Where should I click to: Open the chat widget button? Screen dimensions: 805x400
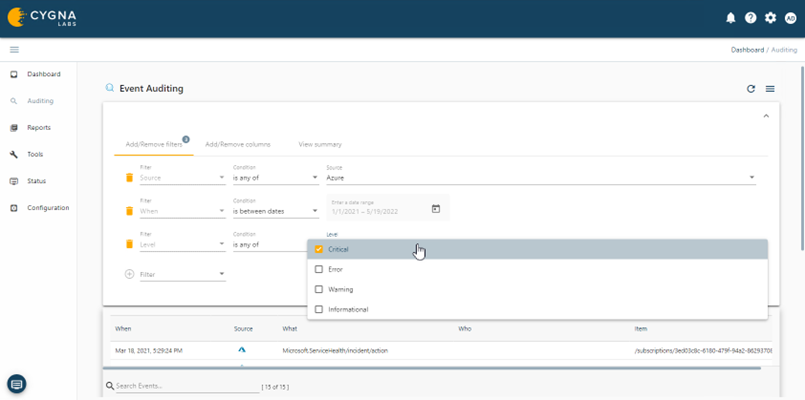pos(16,384)
